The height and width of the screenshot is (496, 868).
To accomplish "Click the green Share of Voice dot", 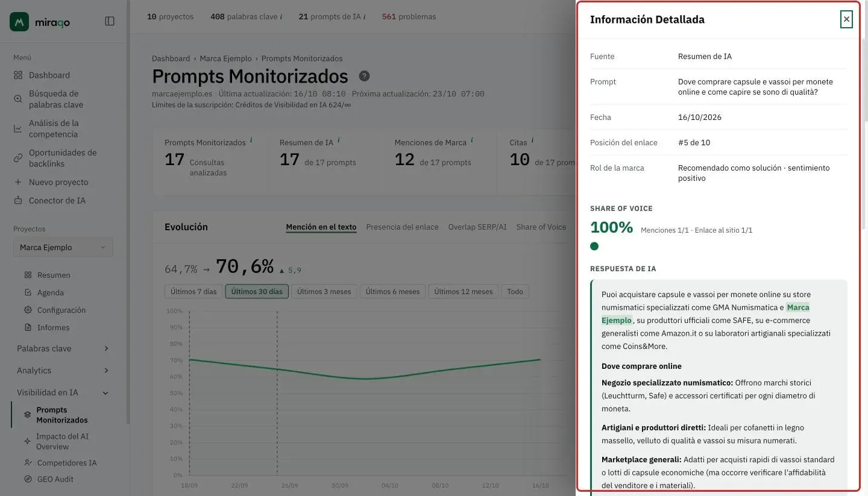I will coord(594,246).
